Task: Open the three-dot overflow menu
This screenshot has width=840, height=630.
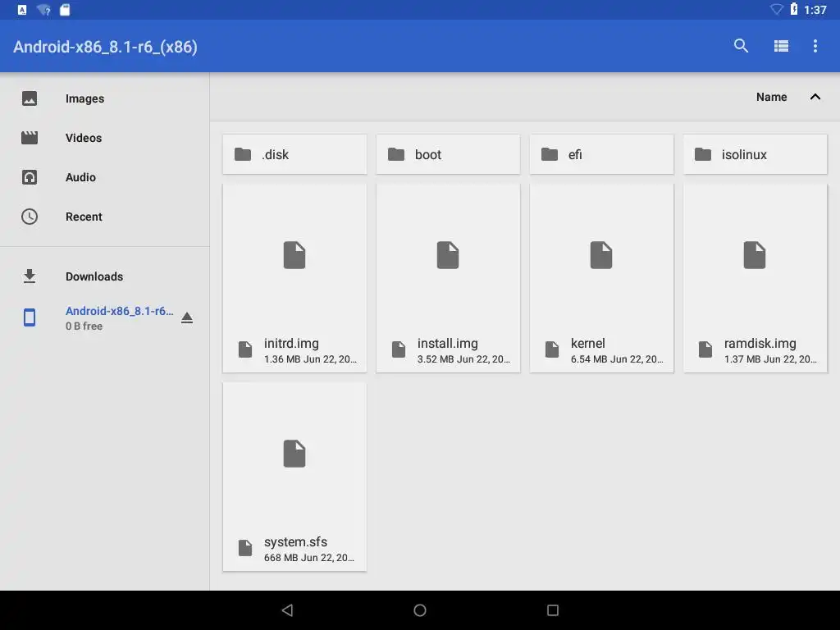Action: pos(815,46)
